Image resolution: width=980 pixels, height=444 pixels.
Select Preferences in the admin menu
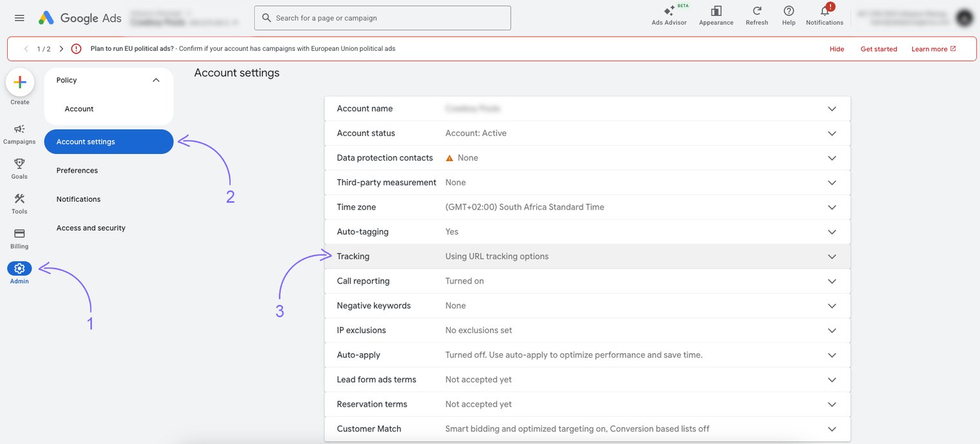[x=77, y=171]
